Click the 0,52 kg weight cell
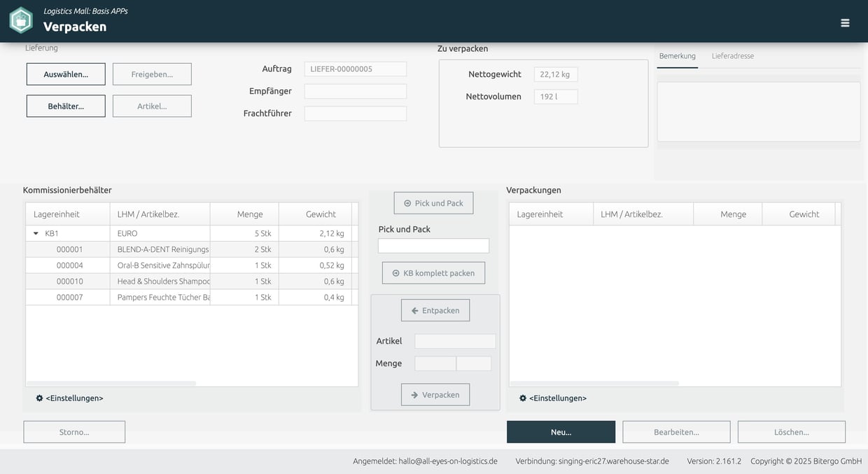 [x=315, y=265]
